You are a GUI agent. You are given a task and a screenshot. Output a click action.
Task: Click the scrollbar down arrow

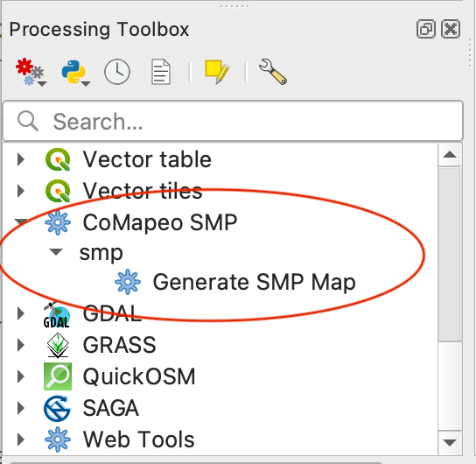[450, 443]
